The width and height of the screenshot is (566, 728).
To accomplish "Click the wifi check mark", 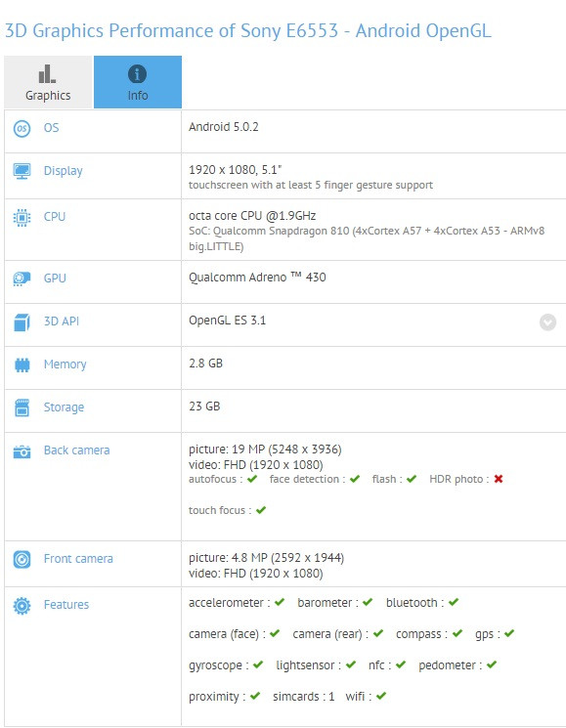I will (381, 696).
